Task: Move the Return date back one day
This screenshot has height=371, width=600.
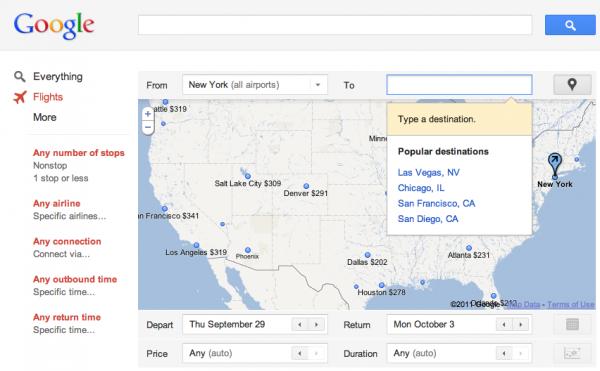Action: pos(504,325)
